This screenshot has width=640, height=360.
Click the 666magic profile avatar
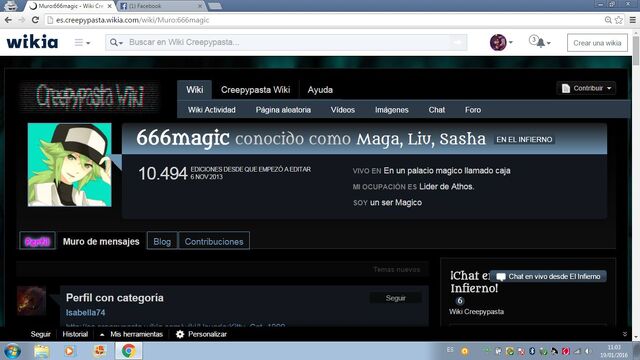(69, 165)
